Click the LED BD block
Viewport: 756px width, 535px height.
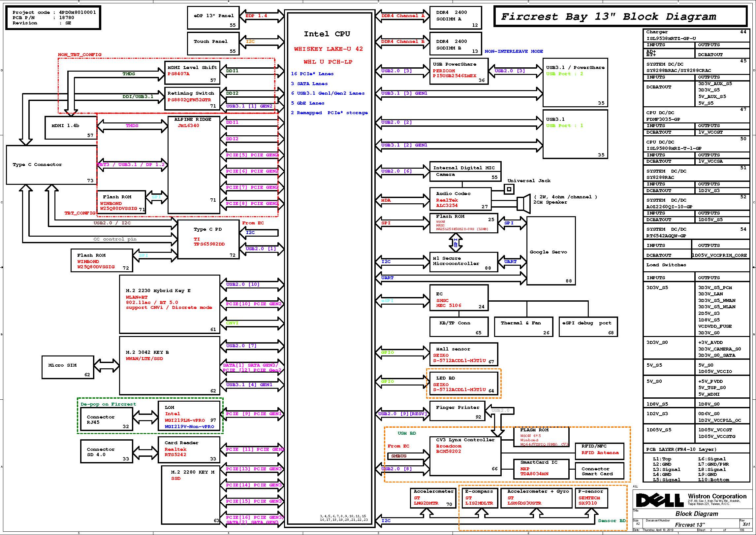(x=464, y=383)
